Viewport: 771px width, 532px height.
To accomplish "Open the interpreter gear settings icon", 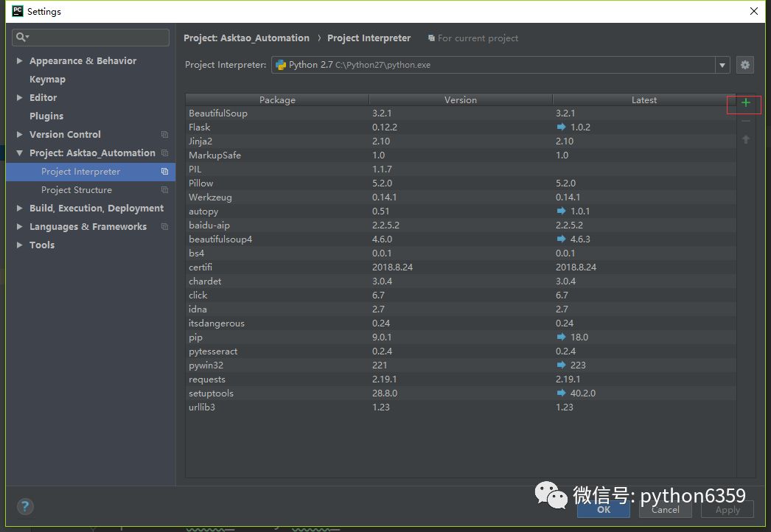I will click(745, 65).
